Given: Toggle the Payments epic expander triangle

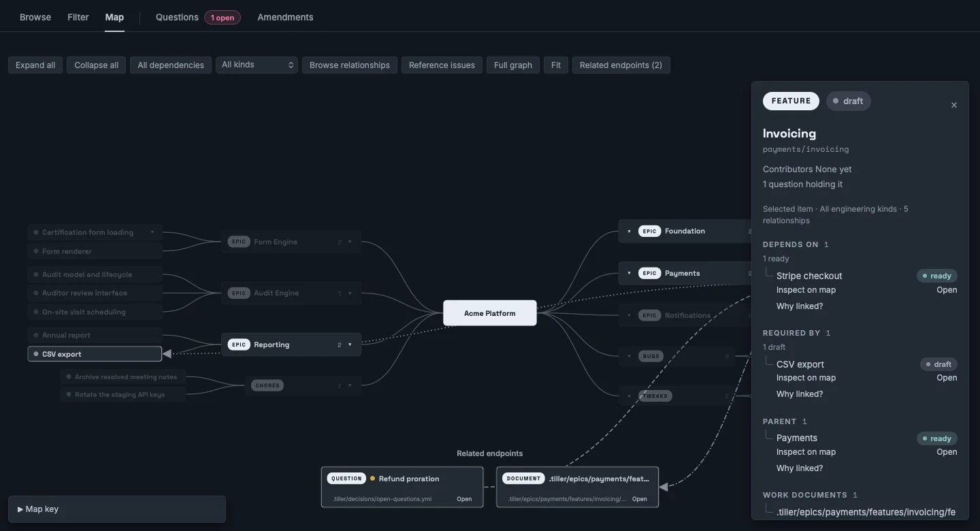Looking at the screenshot, I should pos(629,273).
